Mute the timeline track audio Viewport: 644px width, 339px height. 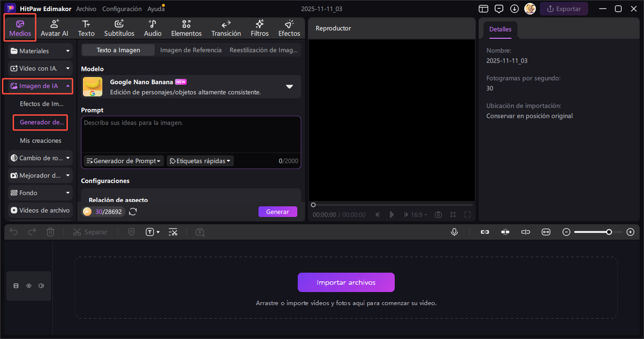[x=41, y=286]
